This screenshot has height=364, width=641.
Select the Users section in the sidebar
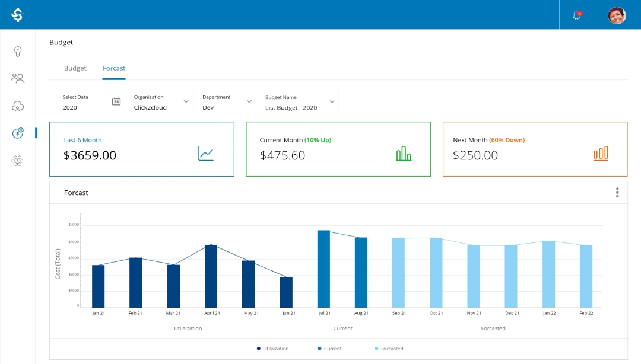coord(18,78)
